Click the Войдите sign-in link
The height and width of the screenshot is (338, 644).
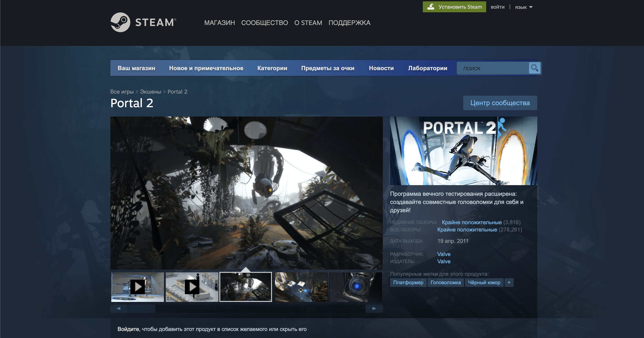[x=128, y=329]
